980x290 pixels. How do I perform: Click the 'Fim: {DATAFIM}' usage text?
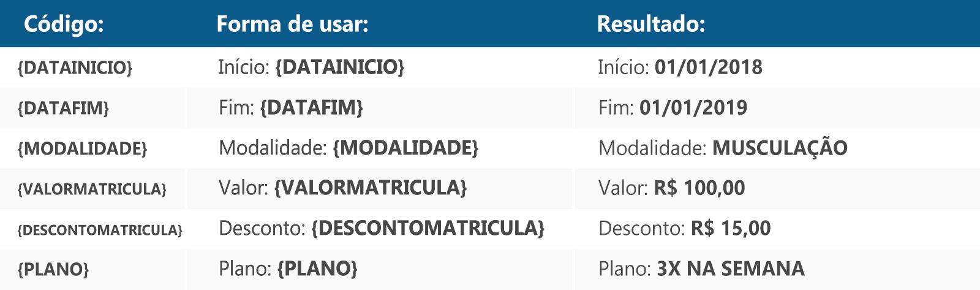pos(291,107)
